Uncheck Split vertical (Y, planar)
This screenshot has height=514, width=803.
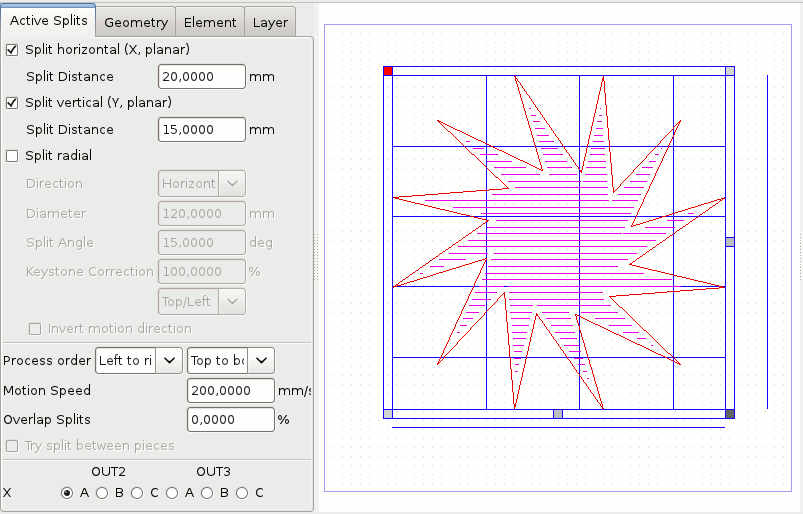[12, 102]
